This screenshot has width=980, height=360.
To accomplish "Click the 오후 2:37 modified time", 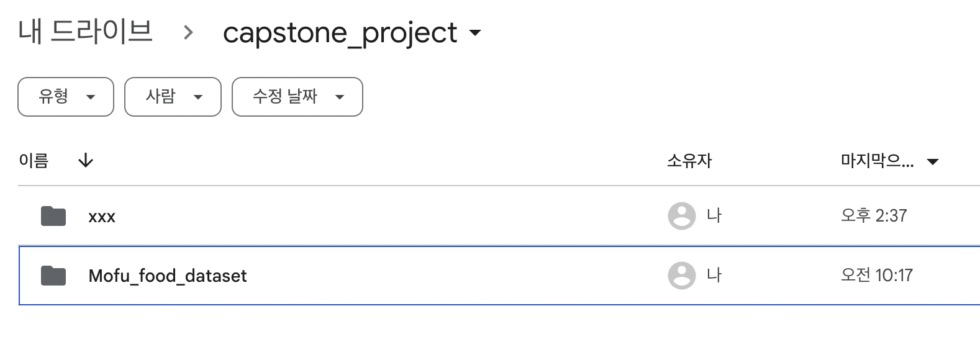I will (873, 216).
